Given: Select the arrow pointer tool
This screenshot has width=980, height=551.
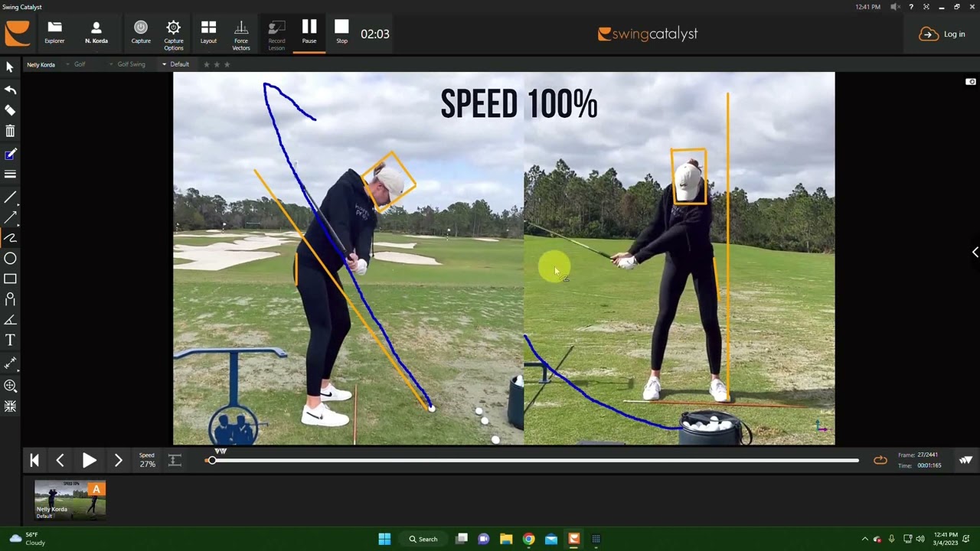Looking at the screenshot, I should [10, 67].
